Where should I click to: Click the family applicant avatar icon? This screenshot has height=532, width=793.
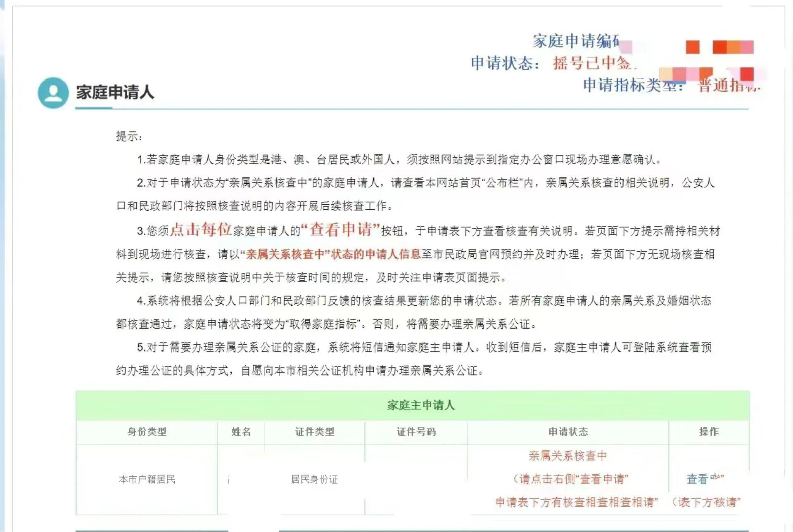point(53,92)
